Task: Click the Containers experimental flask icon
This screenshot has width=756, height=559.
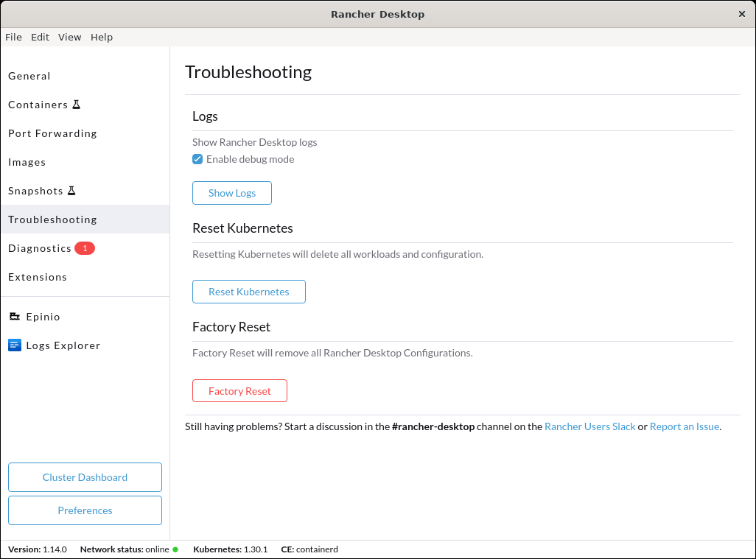Action: coord(76,105)
